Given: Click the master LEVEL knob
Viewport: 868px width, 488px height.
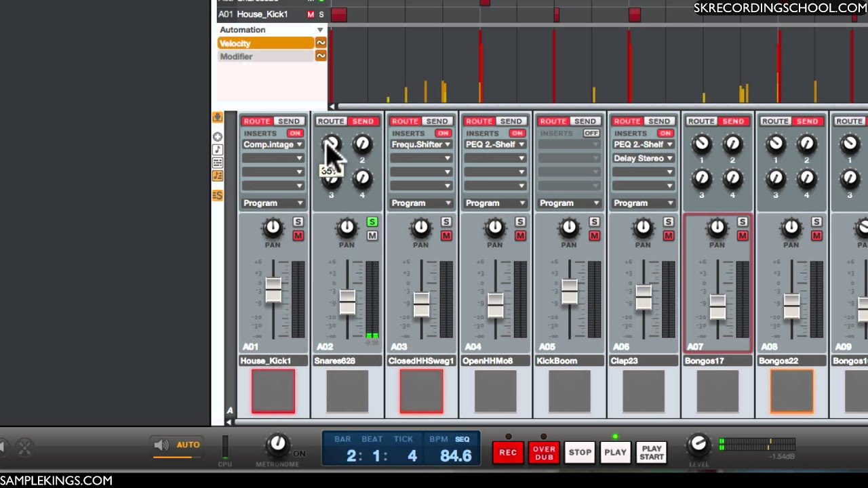Looking at the screenshot, I should coord(698,445).
